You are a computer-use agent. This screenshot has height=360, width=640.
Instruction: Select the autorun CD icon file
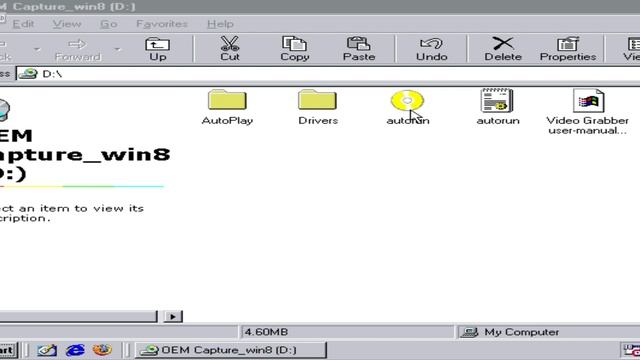pyautogui.click(x=407, y=107)
